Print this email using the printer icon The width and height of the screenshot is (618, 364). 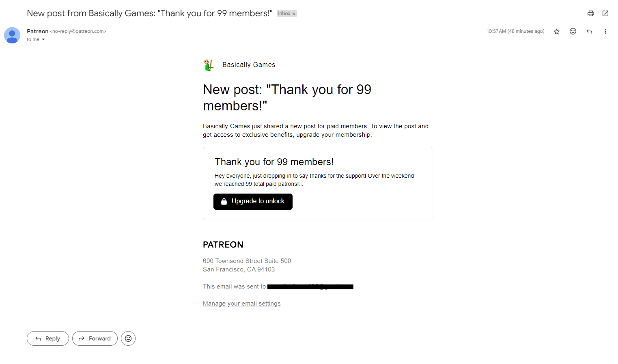click(x=590, y=13)
